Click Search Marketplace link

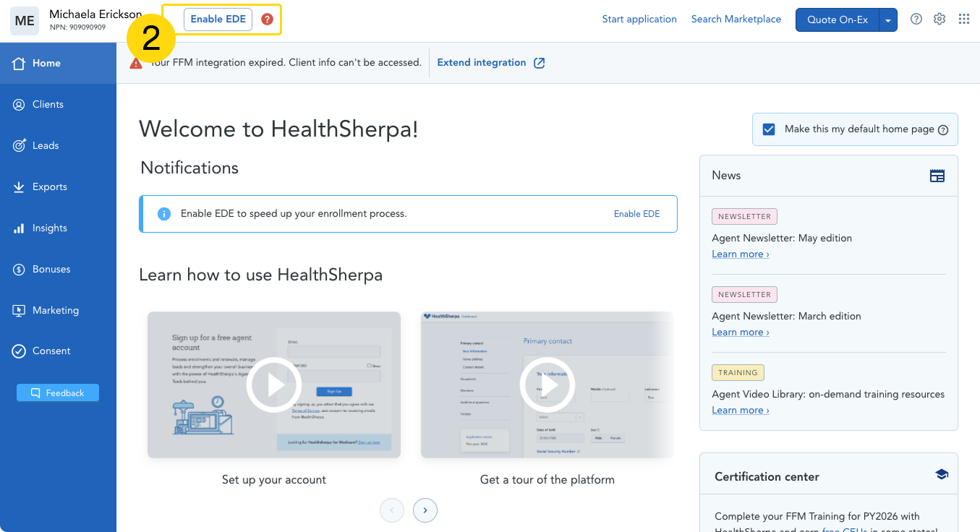[736, 20]
